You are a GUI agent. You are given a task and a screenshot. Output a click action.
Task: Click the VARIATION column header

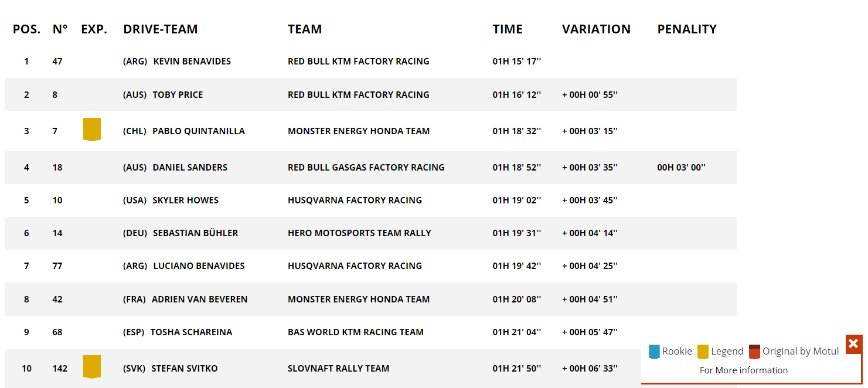tap(596, 29)
